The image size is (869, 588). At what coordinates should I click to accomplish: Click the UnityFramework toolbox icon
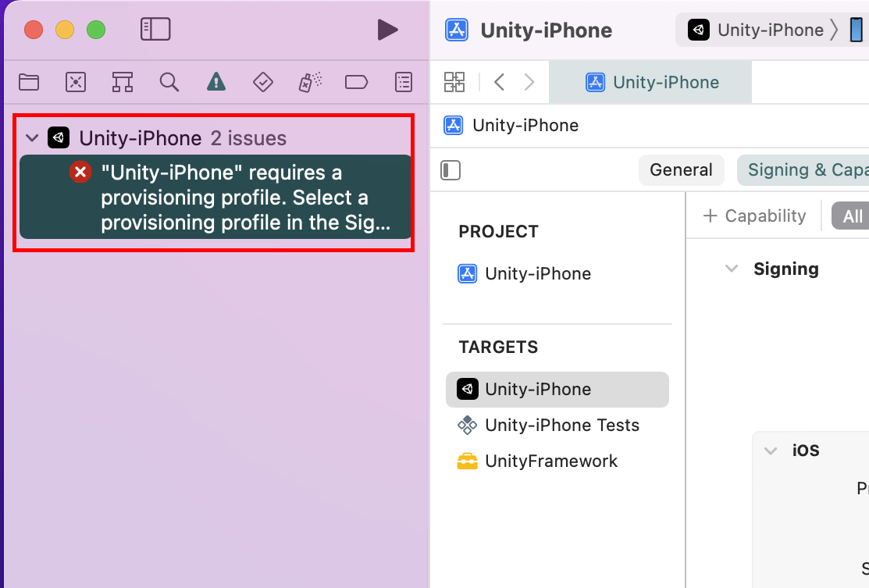467,461
